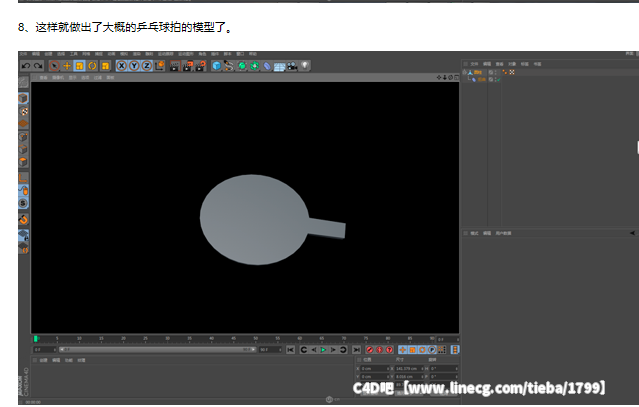
Task: Open the spline pen tool
Action: click(229, 66)
